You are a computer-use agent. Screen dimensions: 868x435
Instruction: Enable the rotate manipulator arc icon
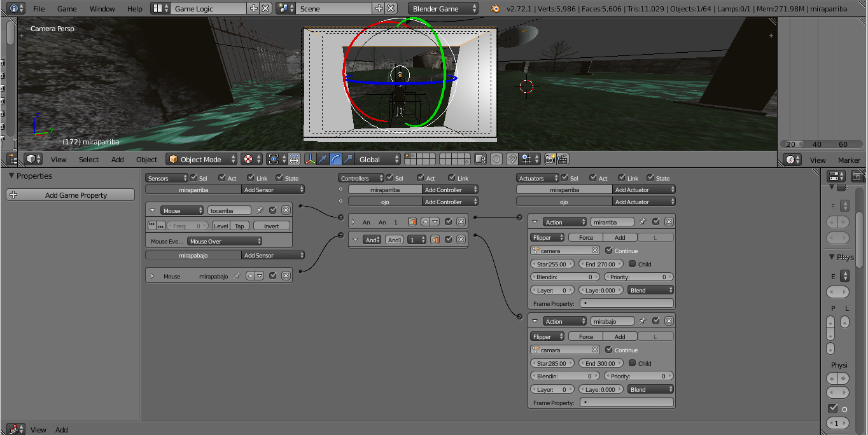coord(335,159)
